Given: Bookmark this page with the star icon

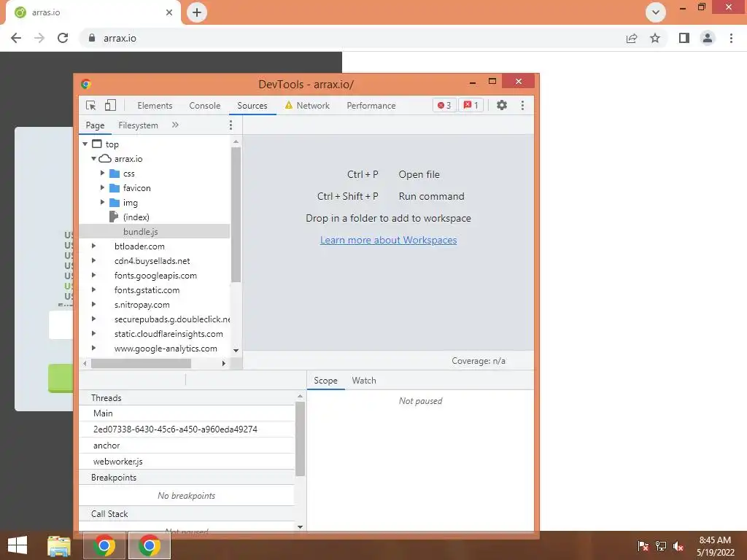Looking at the screenshot, I should tap(655, 38).
